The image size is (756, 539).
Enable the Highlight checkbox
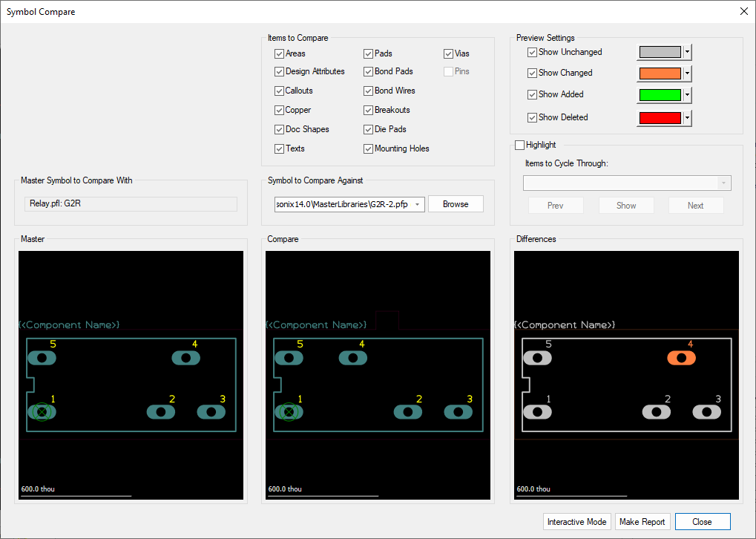[x=519, y=145]
